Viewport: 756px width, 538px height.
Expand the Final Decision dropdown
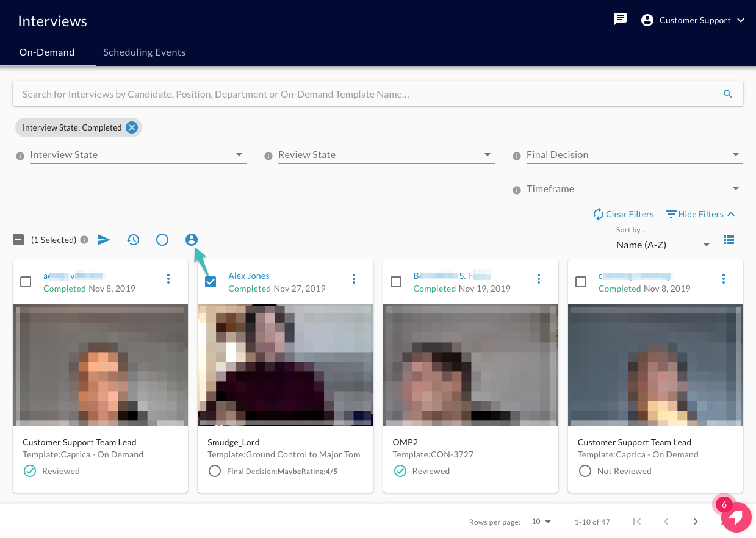point(635,155)
